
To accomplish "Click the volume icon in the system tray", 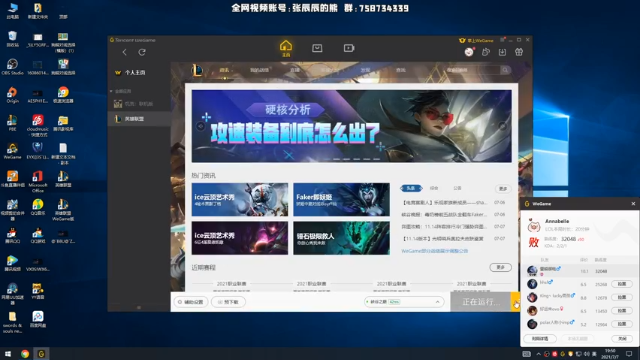I will [587, 354].
